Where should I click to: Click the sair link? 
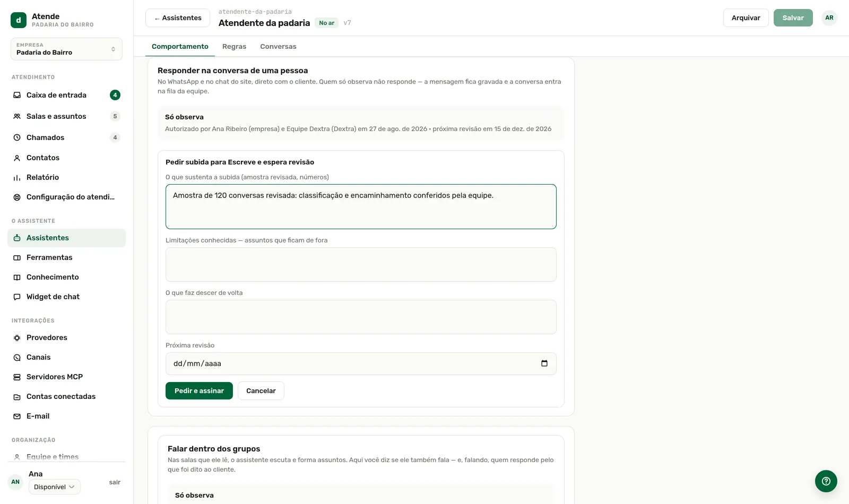point(115,482)
